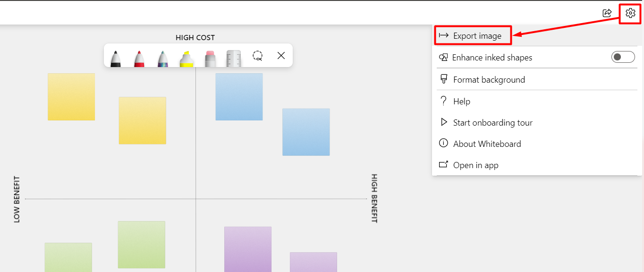
Task: Select the rainbow galaxy pen tool
Action: [162, 58]
